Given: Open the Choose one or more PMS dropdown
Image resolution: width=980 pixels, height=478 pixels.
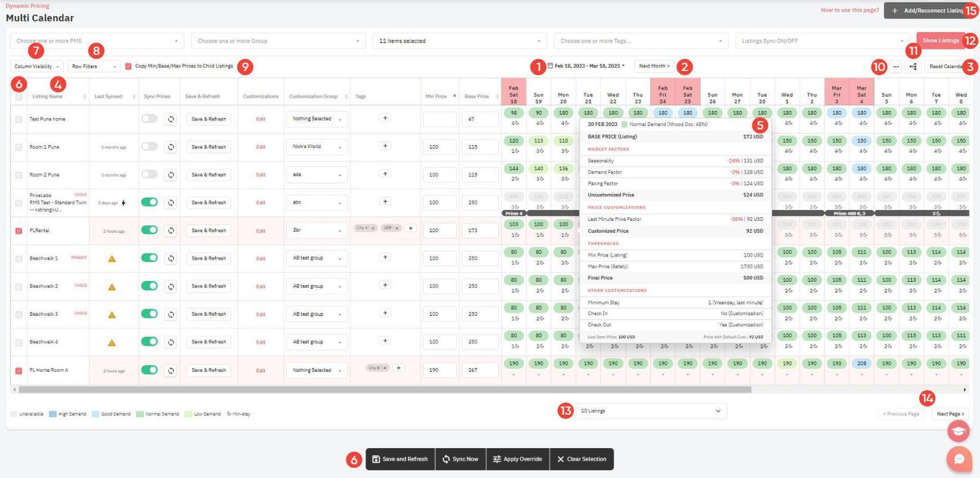Looking at the screenshot, I should pos(97,41).
